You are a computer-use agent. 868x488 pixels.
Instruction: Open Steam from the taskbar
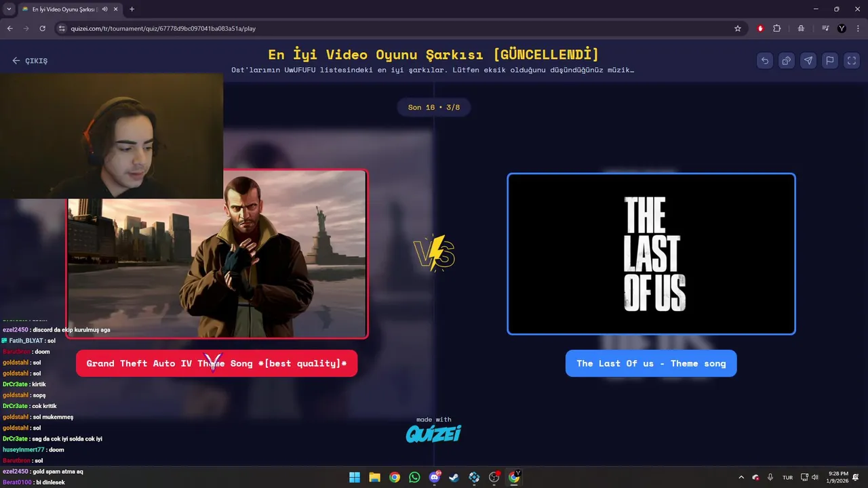tap(454, 477)
